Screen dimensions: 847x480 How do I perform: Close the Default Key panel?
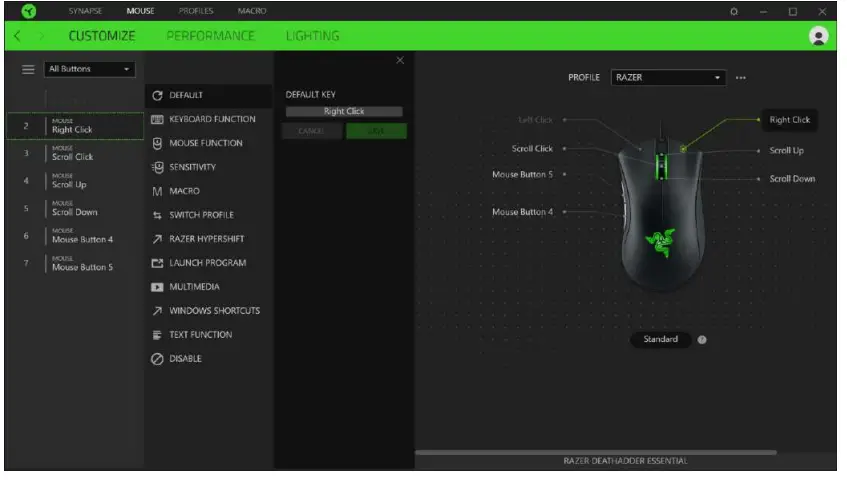pos(400,60)
